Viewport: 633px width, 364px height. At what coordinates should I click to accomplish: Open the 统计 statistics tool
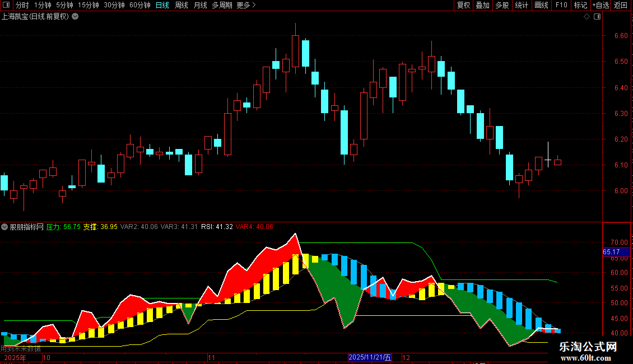tap(522, 5)
